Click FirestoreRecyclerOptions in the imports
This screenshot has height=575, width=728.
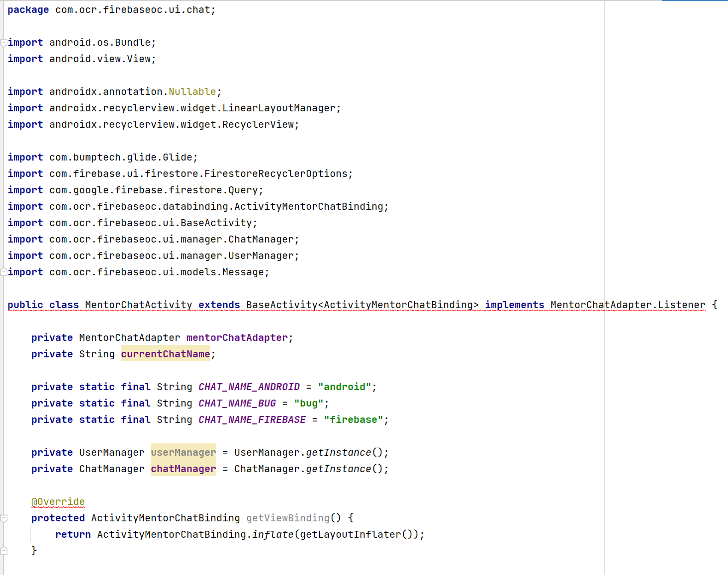(276, 174)
